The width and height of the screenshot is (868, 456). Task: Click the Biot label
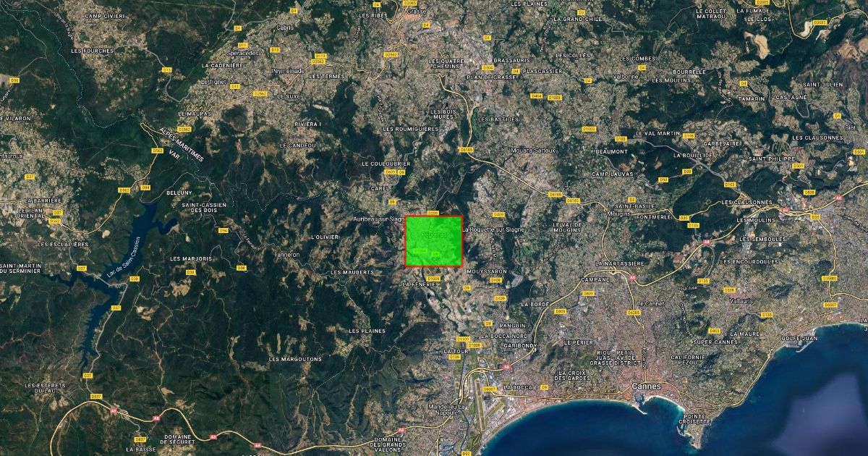click(850, 127)
